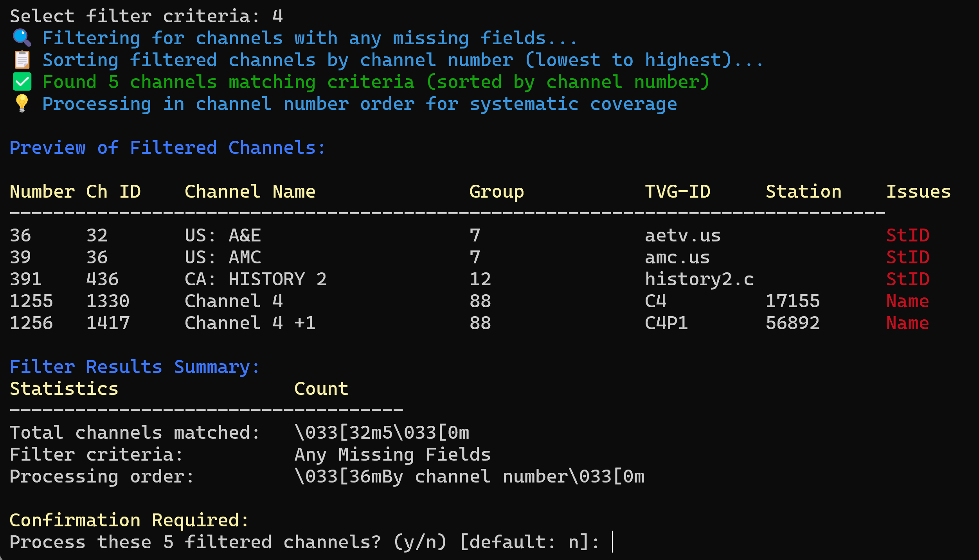Click the 'Issues' column header

918,192
